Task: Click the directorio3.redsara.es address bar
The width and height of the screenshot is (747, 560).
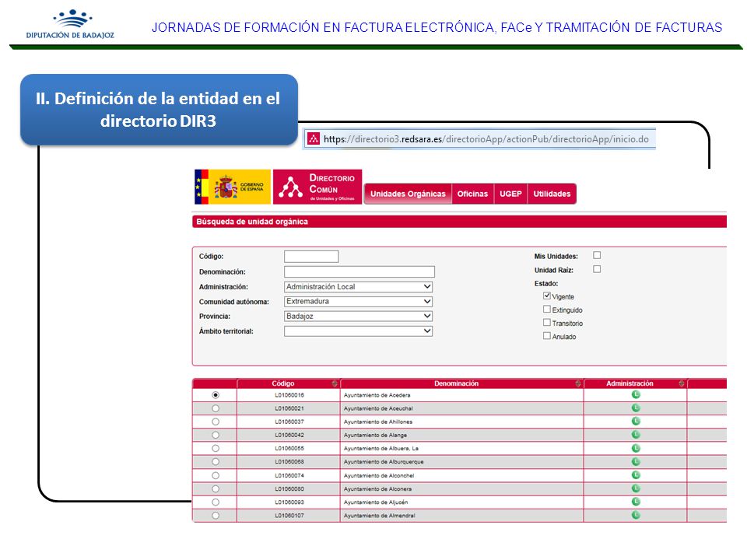Action: (479, 139)
